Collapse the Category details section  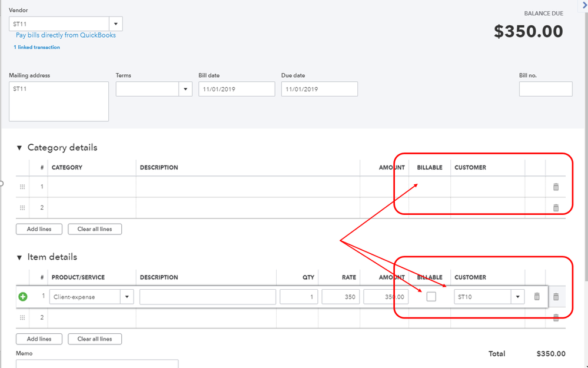[x=19, y=148]
